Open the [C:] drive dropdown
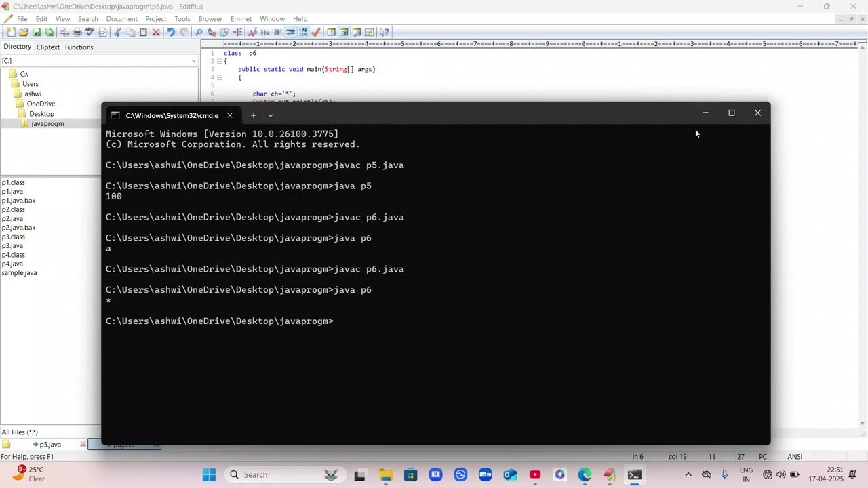The image size is (868, 488). tap(193, 61)
